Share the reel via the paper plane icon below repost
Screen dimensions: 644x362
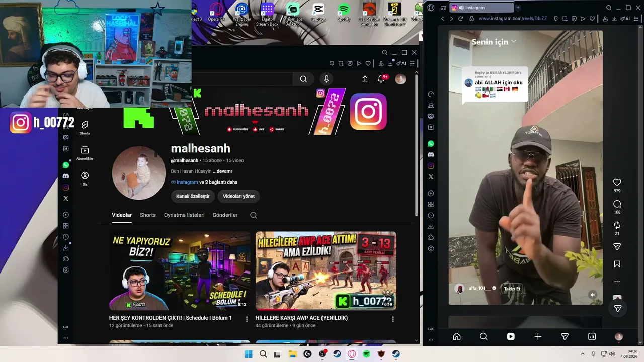point(617,247)
